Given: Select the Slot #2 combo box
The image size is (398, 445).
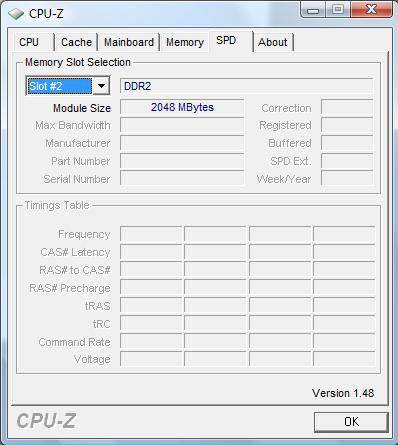Looking at the screenshot, I should (x=68, y=86).
